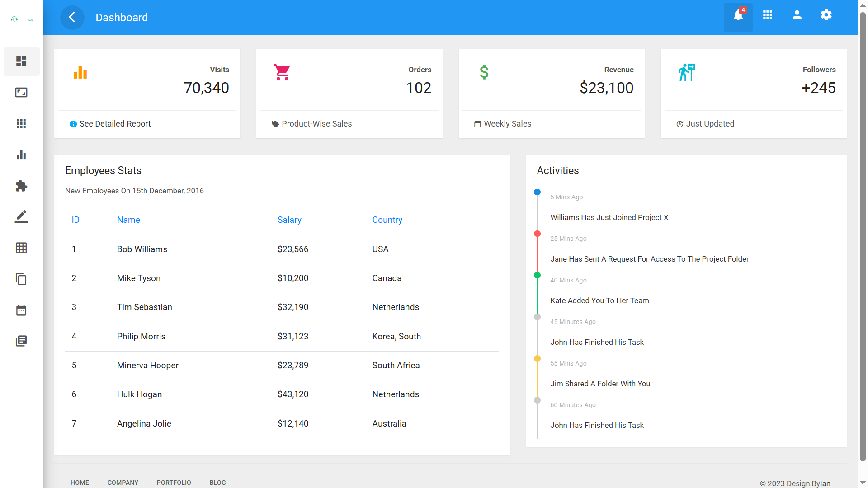Image resolution: width=868 pixels, height=488 pixels.
Task: Click the user profile icon
Action: (797, 15)
